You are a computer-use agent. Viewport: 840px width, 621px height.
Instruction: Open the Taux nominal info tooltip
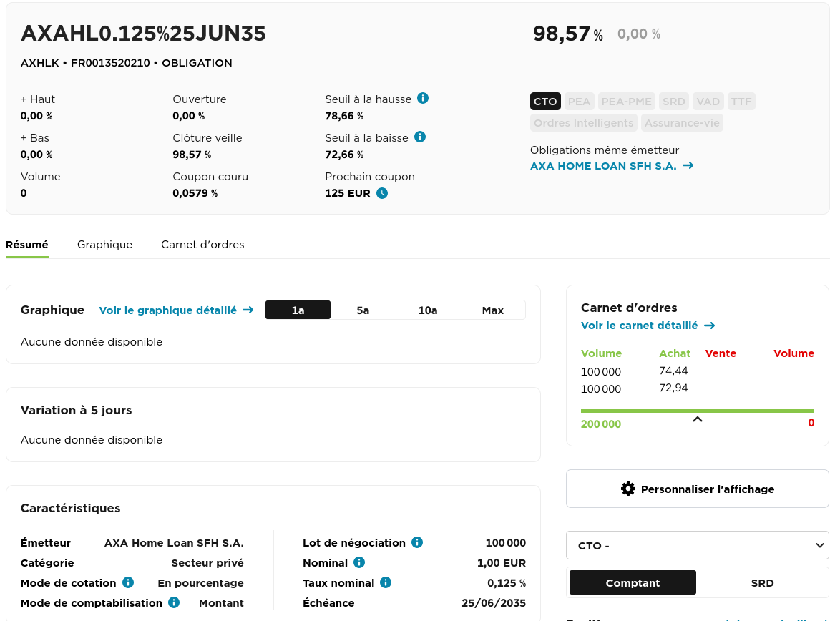tap(386, 582)
